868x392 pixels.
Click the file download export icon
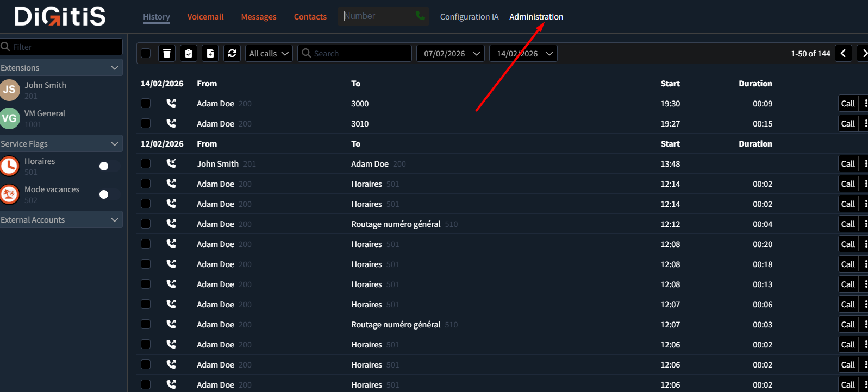[x=210, y=53]
